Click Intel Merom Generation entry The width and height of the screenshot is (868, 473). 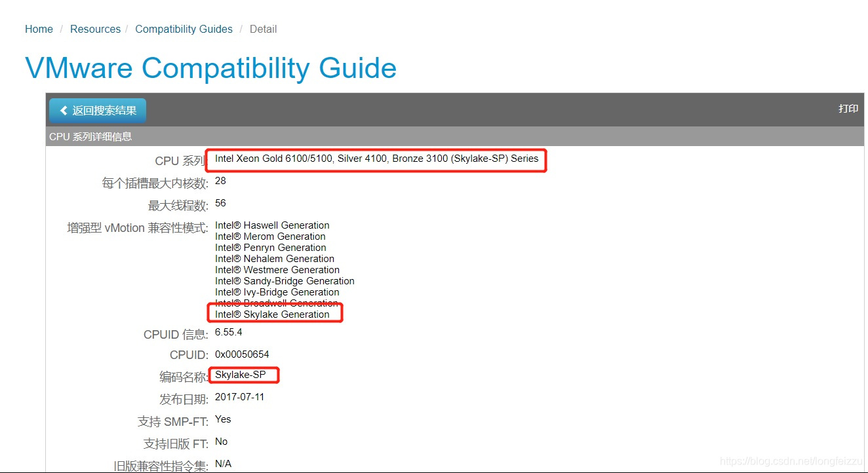[270, 236]
